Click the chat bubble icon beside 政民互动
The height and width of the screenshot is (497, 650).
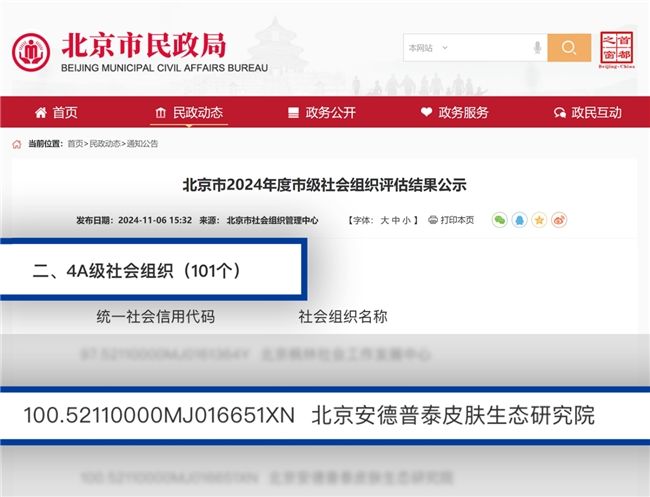click(560, 113)
